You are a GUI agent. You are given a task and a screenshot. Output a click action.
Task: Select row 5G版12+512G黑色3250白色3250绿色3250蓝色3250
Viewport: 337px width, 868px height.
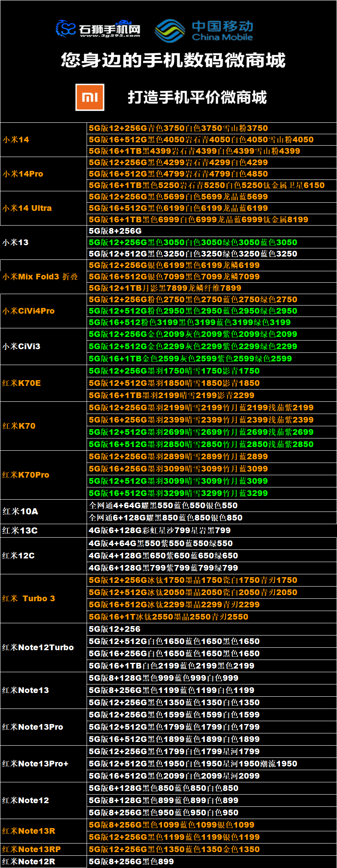[x=212, y=254]
